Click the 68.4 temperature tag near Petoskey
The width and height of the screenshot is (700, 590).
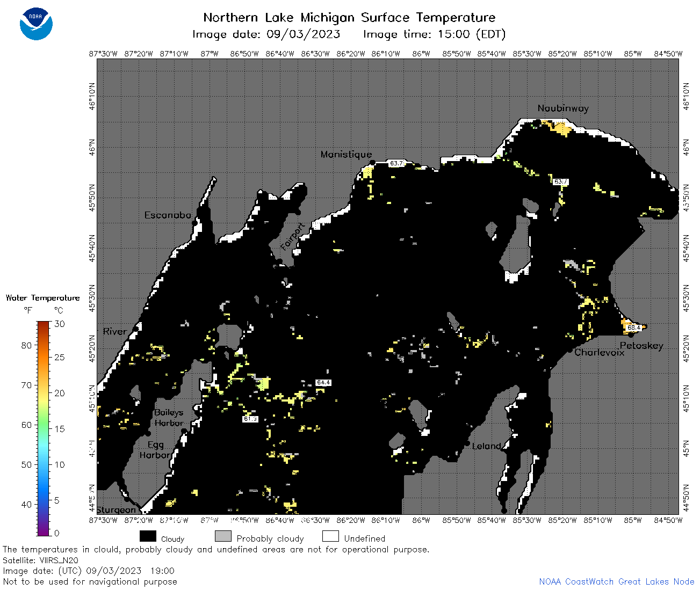[x=634, y=327]
